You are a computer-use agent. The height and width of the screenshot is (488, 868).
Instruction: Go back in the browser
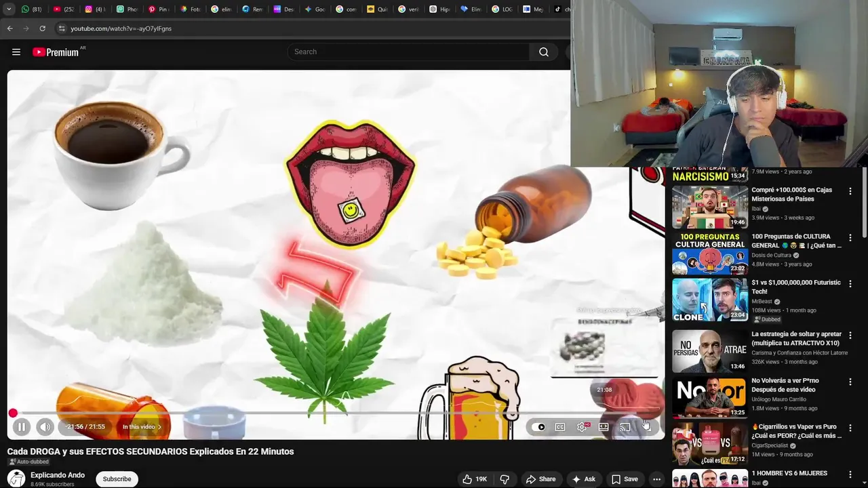[9, 28]
